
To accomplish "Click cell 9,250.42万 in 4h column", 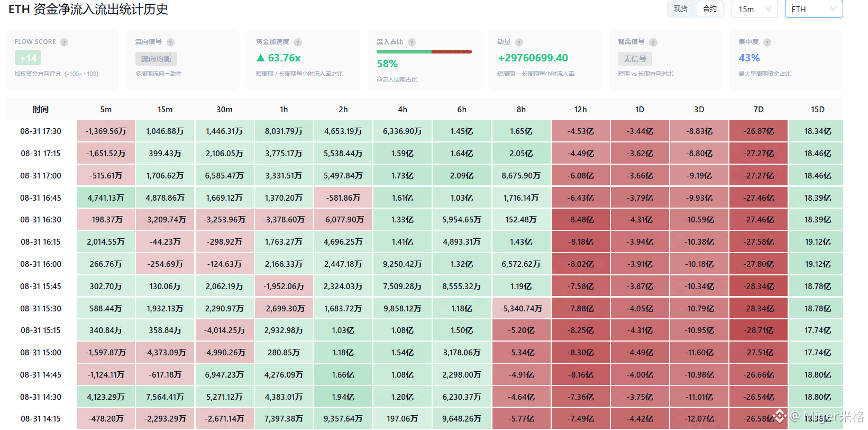I will (x=403, y=264).
